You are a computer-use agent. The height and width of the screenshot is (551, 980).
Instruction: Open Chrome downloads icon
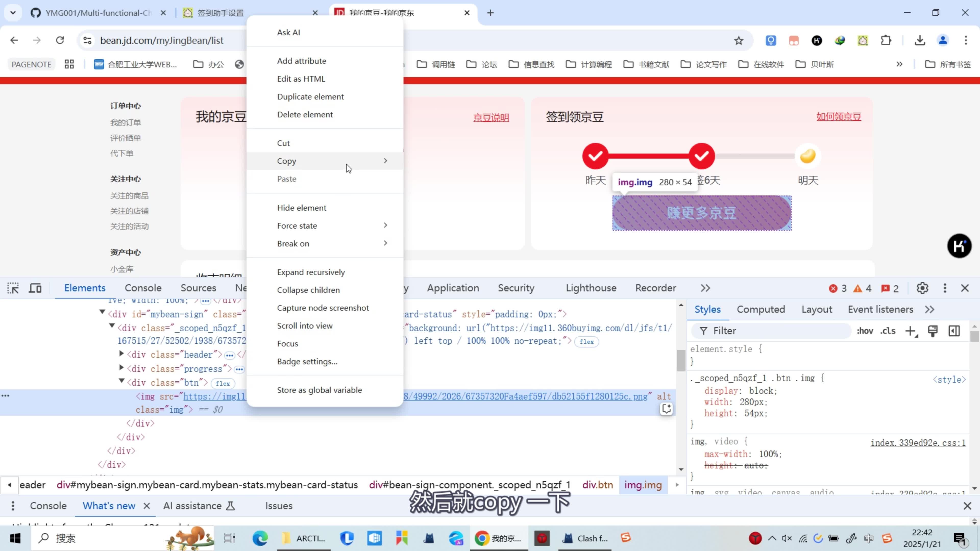pos(920,41)
